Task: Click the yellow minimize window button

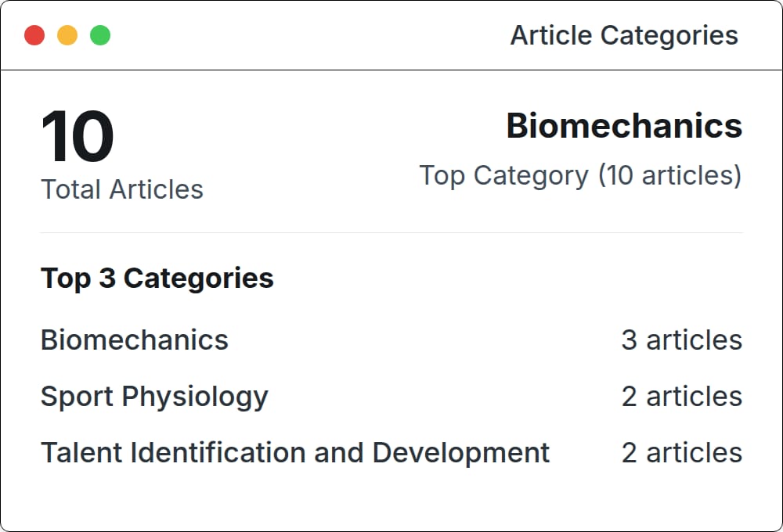Action: [67, 35]
